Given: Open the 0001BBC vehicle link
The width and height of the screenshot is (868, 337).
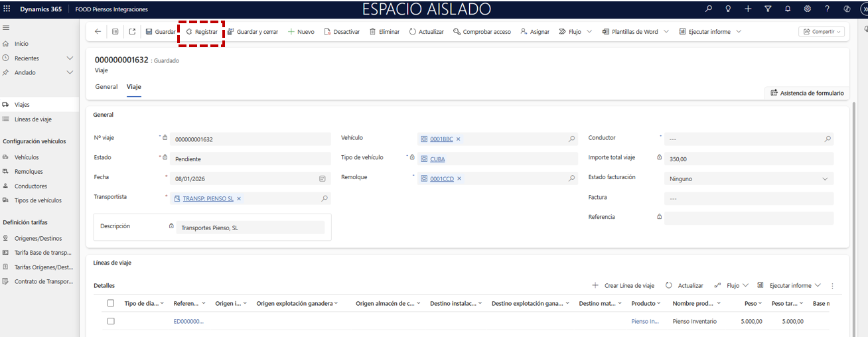Looking at the screenshot, I should coord(441,139).
